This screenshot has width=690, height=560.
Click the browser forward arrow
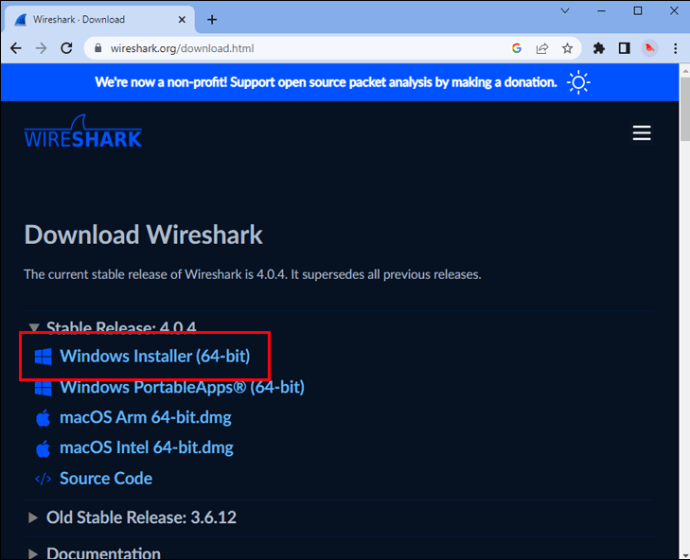click(x=41, y=48)
